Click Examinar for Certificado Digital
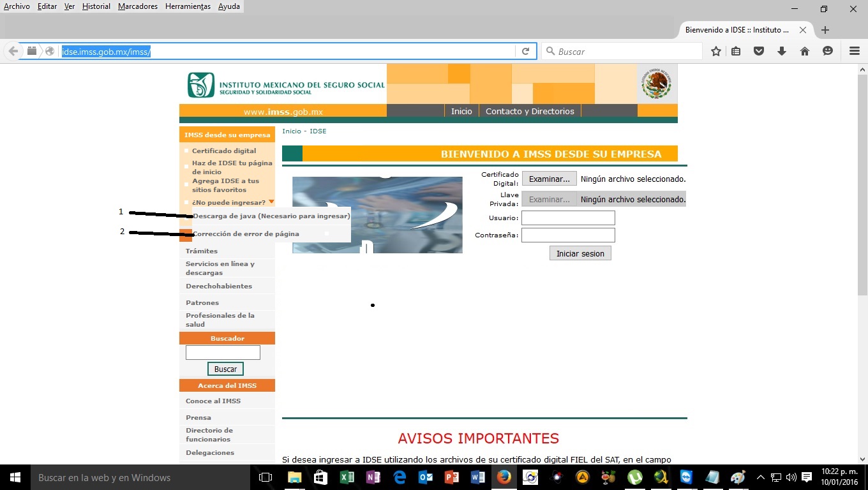Viewport: 868px width, 490px height. (x=550, y=179)
